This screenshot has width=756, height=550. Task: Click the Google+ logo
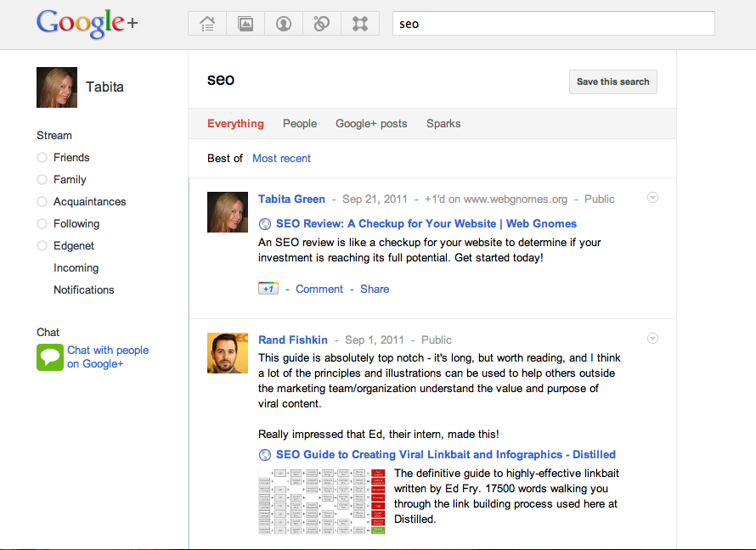87,24
